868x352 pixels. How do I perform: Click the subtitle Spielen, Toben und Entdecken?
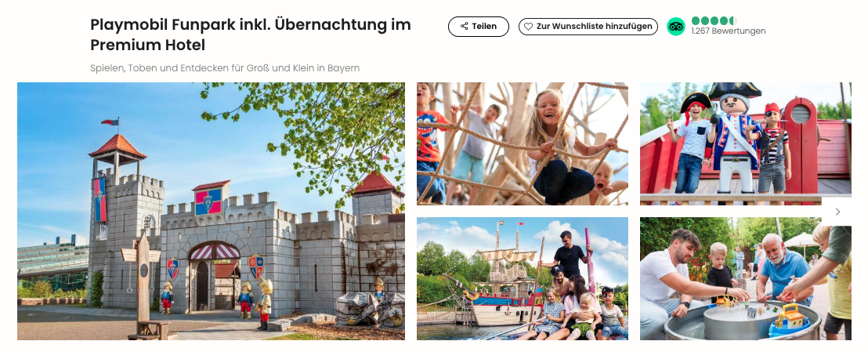coord(225,68)
